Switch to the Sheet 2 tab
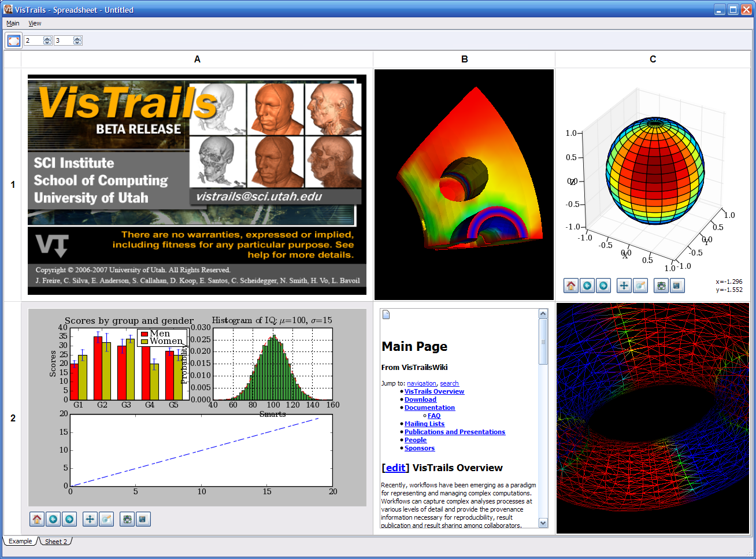Image resolution: width=756 pixels, height=559 pixels. [x=56, y=542]
